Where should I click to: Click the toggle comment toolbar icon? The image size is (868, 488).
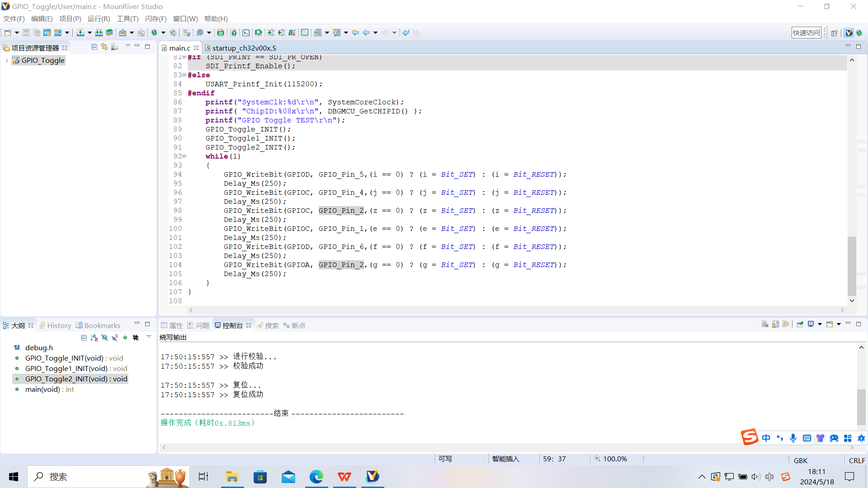292,33
